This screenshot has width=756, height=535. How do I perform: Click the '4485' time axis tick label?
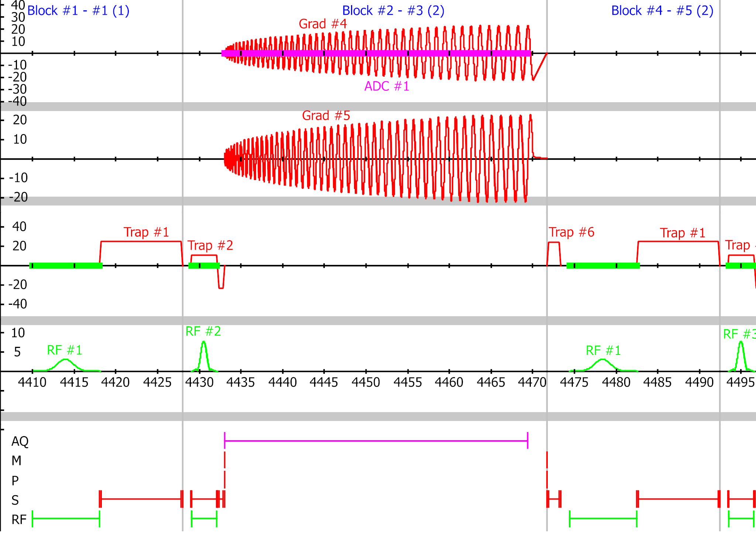(x=657, y=382)
